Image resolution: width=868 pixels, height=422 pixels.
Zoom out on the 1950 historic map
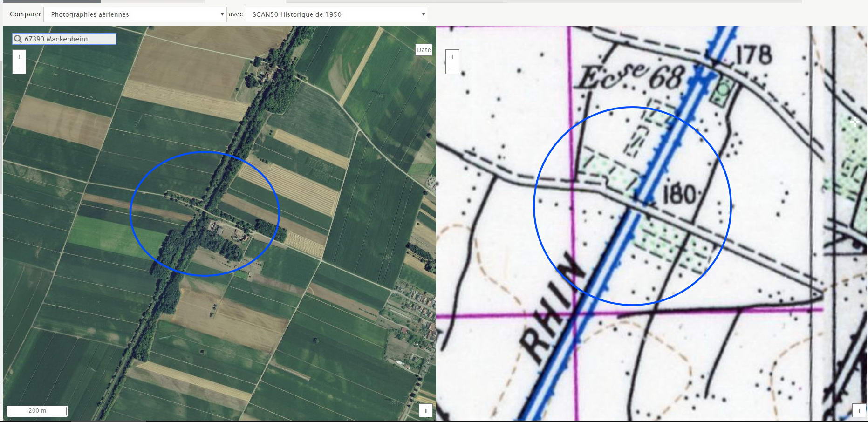(x=452, y=68)
